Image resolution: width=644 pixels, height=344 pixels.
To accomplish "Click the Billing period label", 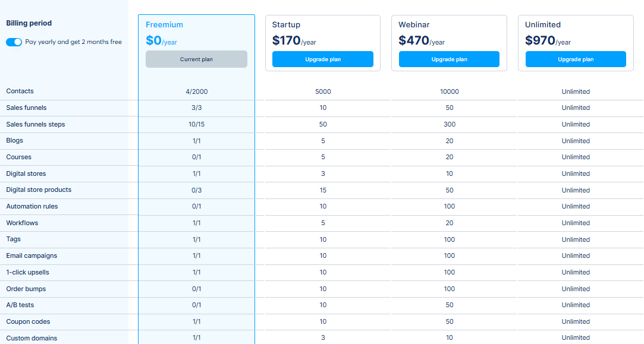I will click(x=29, y=23).
